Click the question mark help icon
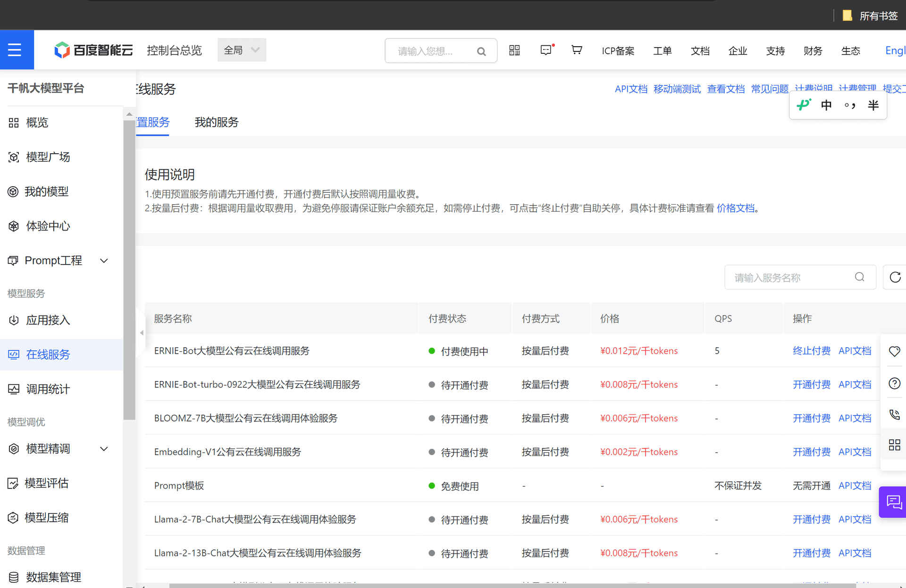The height and width of the screenshot is (588, 906). tap(895, 383)
